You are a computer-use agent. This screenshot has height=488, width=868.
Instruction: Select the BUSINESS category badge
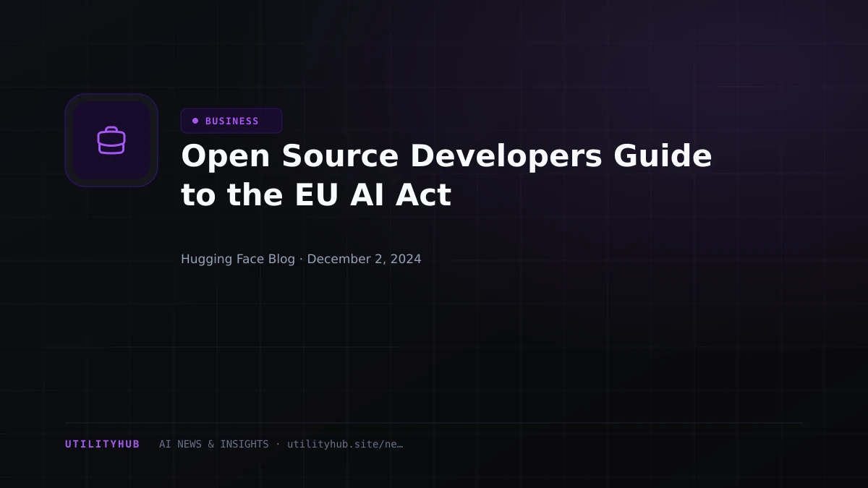pyautogui.click(x=231, y=121)
